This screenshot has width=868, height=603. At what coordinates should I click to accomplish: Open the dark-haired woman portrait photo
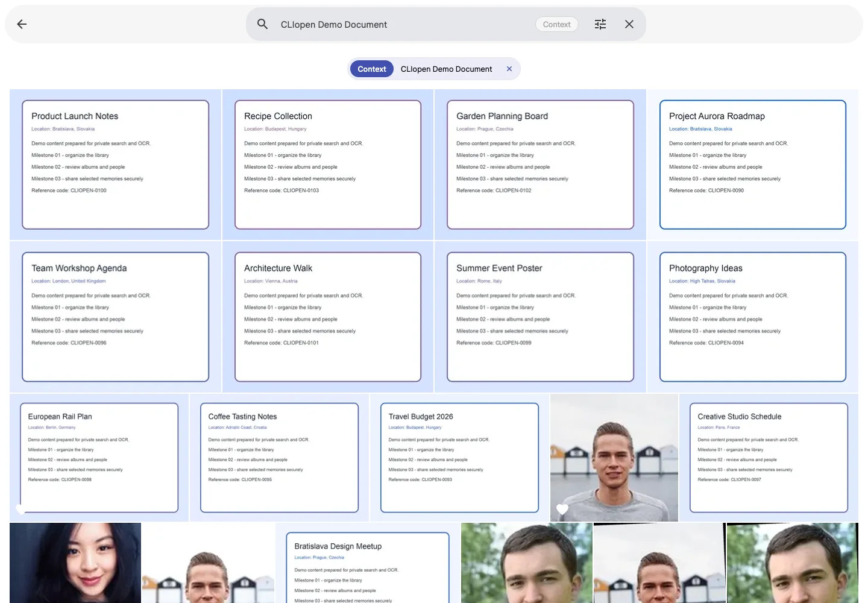pyautogui.click(x=75, y=563)
